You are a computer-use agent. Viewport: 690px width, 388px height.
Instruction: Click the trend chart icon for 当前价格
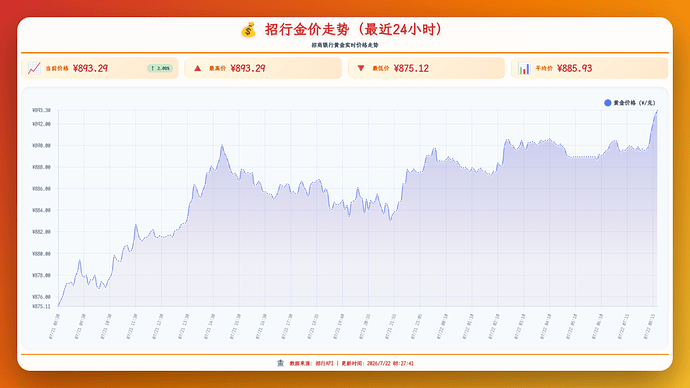coord(34,68)
